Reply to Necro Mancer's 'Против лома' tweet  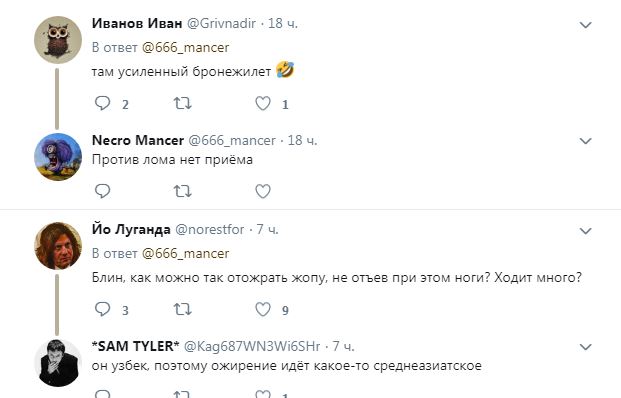click(103, 191)
